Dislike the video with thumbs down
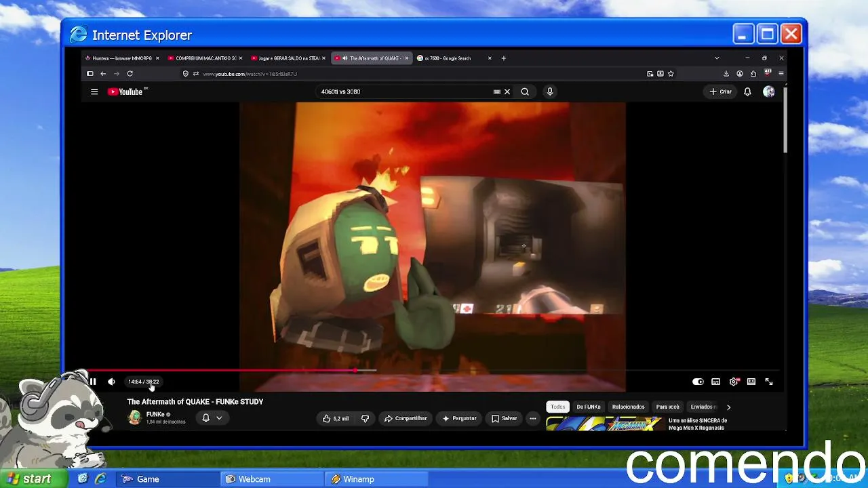 pyautogui.click(x=365, y=419)
